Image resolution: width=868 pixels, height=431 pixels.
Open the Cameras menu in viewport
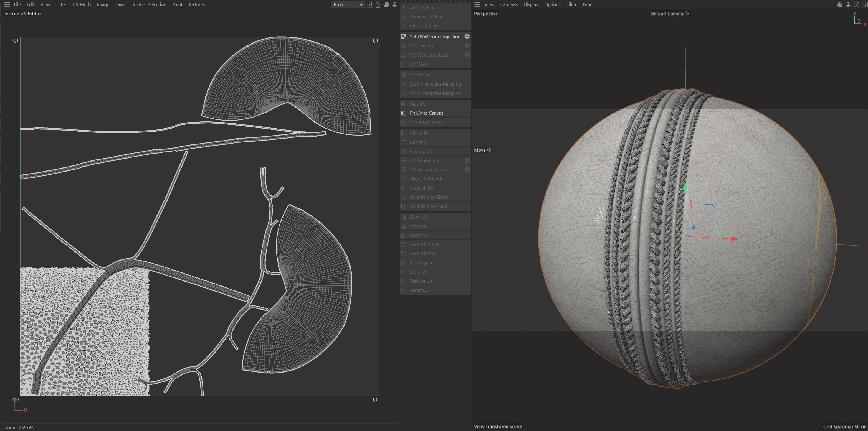pyautogui.click(x=508, y=4)
